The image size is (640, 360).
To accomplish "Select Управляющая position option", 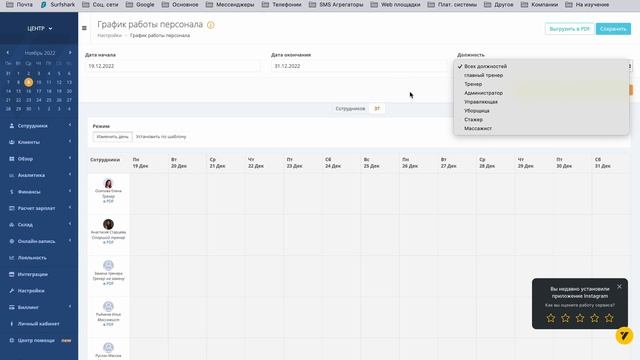I will (541, 102).
